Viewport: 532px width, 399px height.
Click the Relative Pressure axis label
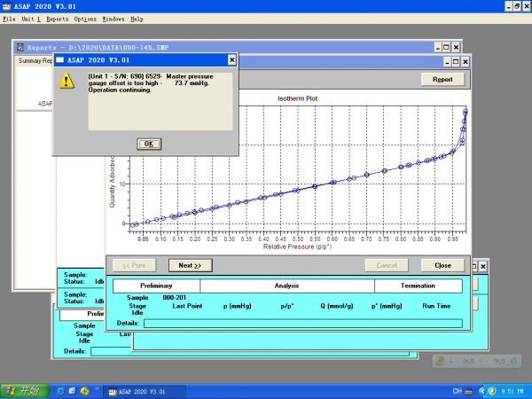pyautogui.click(x=298, y=246)
